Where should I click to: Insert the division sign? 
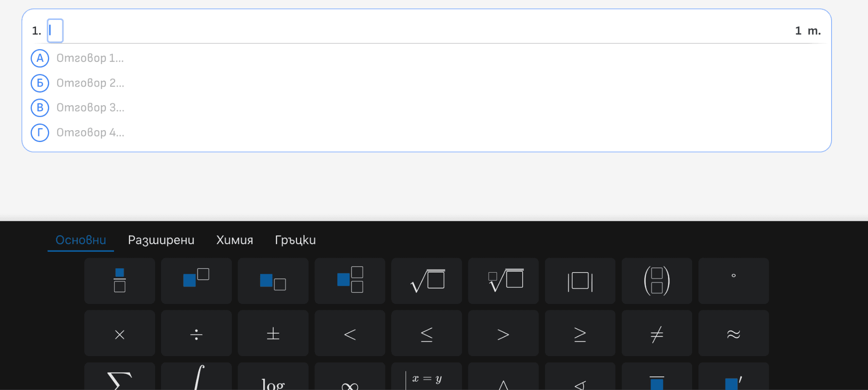pos(196,333)
